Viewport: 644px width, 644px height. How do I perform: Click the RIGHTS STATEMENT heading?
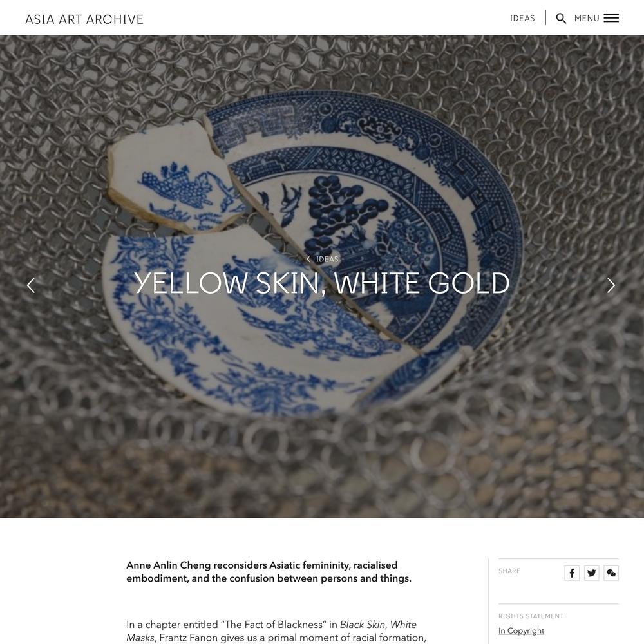(531, 616)
